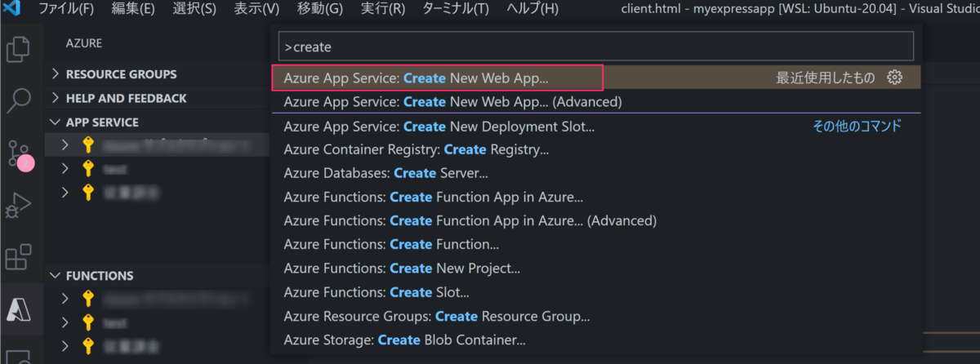Screen dimensions: 980x364
Task: Select Azure Functions: Create Function...
Action: [x=596, y=244]
